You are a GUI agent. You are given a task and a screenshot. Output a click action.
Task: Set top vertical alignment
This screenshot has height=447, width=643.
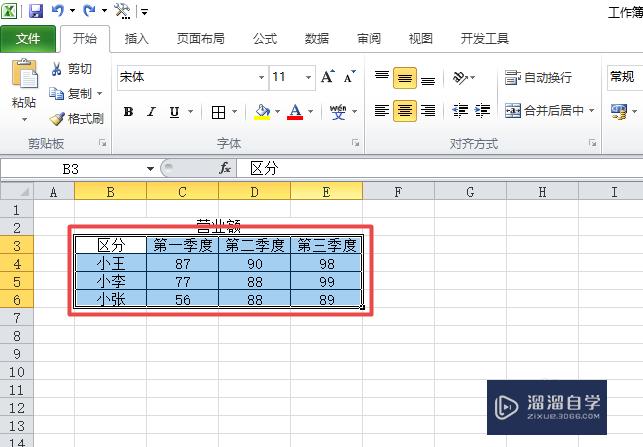[382, 77]
